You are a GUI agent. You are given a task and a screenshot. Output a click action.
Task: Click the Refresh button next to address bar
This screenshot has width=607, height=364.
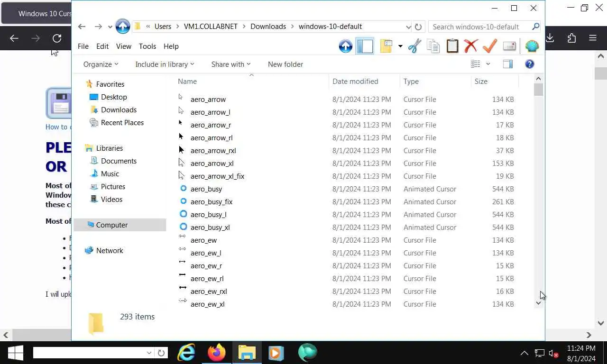click(418, 27)
